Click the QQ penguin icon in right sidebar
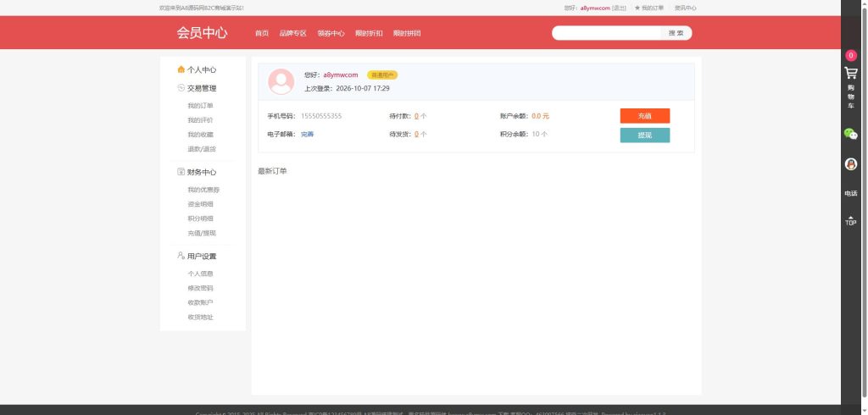This screenshot has height=415, width=868. point(851,163)
